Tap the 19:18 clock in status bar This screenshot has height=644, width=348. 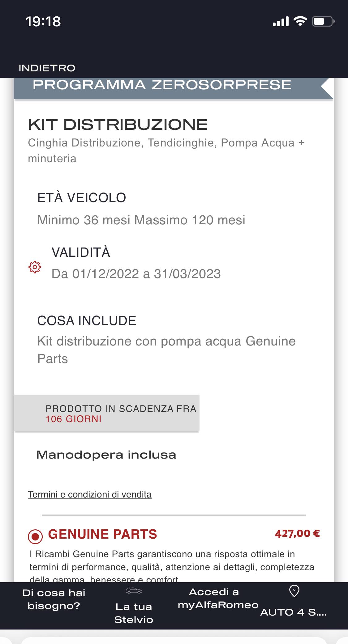43,22
